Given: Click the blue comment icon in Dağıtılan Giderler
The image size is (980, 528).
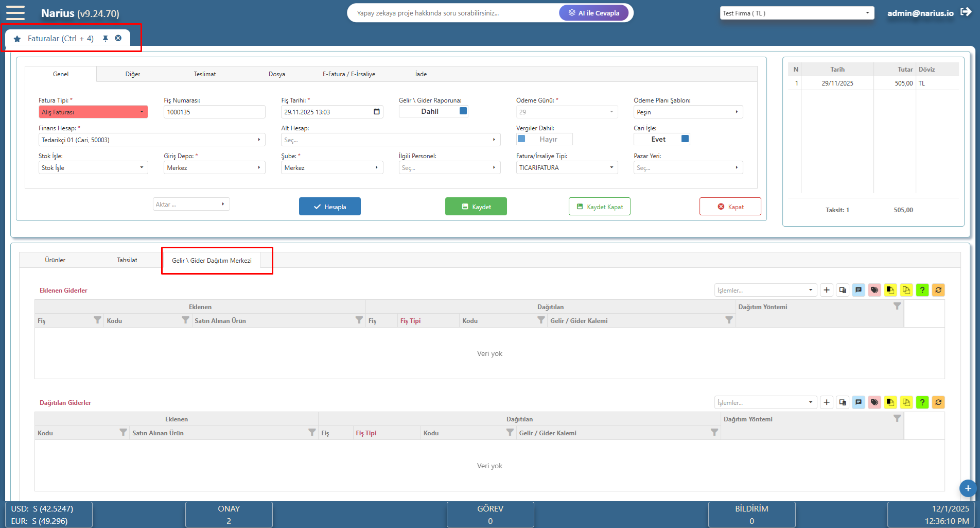Looking at the screenshot, I should tap(859, 402).
